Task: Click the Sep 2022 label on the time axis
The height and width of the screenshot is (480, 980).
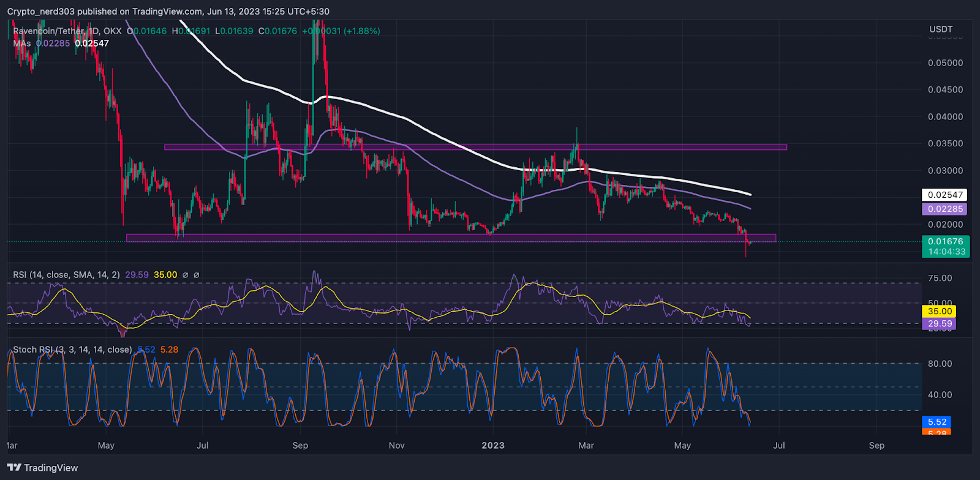Action: pyautogui.click(x=300, y=445)
